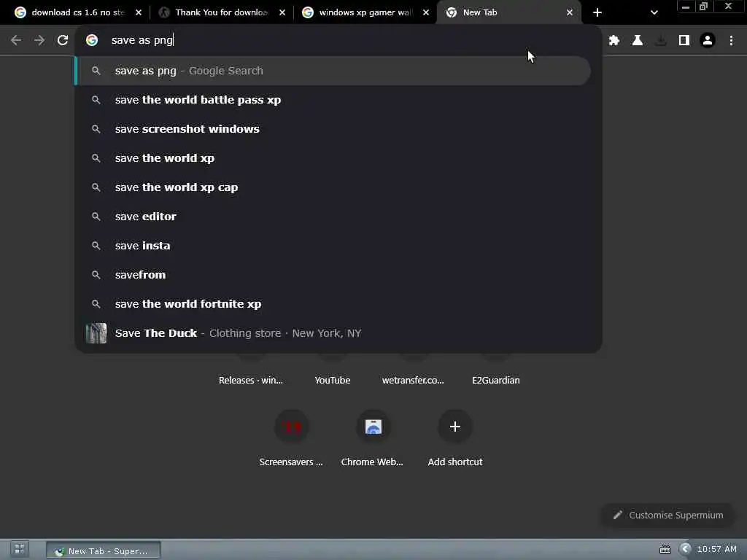747x560 pixels.
Task: Open the three-dot browser menu
Action: point(731,40)
